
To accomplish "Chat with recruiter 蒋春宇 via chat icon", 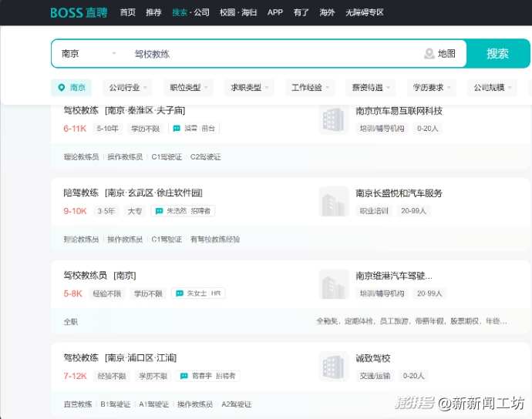I will click(x=184, y=376).
